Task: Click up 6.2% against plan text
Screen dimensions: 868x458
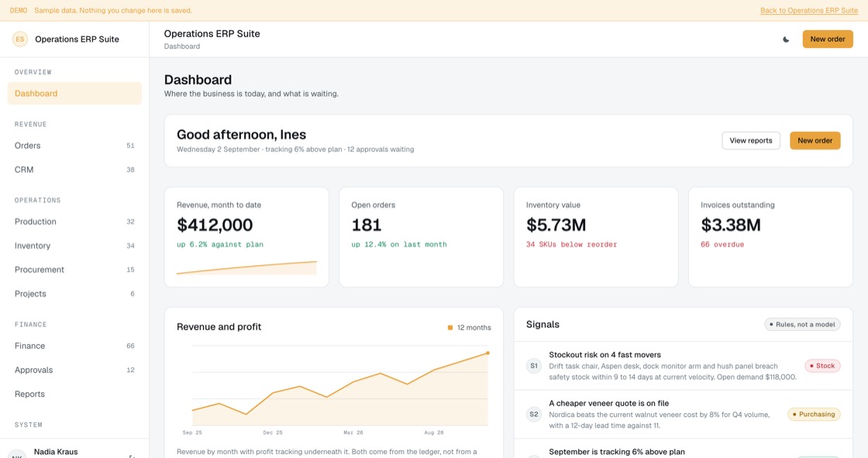Action: (x=220, y=244)
